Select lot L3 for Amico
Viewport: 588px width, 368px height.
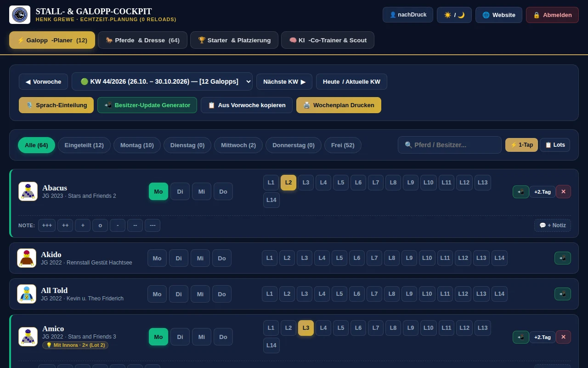point(306,328)
